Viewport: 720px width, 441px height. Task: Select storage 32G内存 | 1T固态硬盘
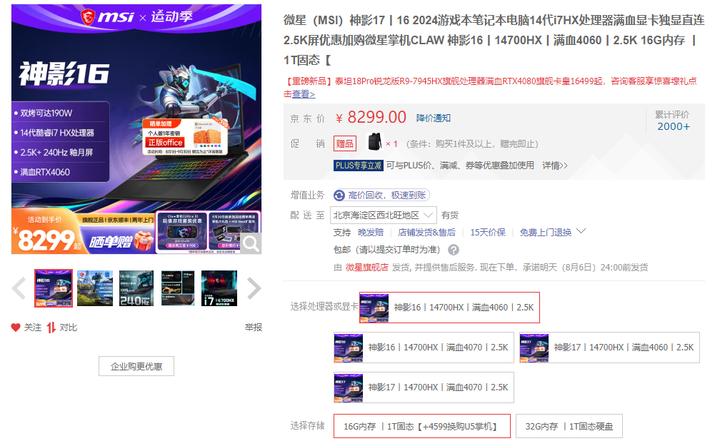[x=569, y=426]
